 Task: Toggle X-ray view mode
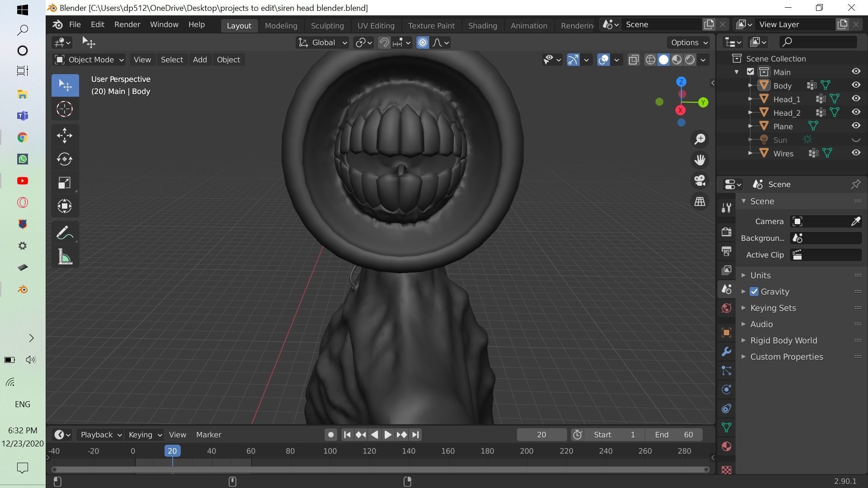click(634, 60)
